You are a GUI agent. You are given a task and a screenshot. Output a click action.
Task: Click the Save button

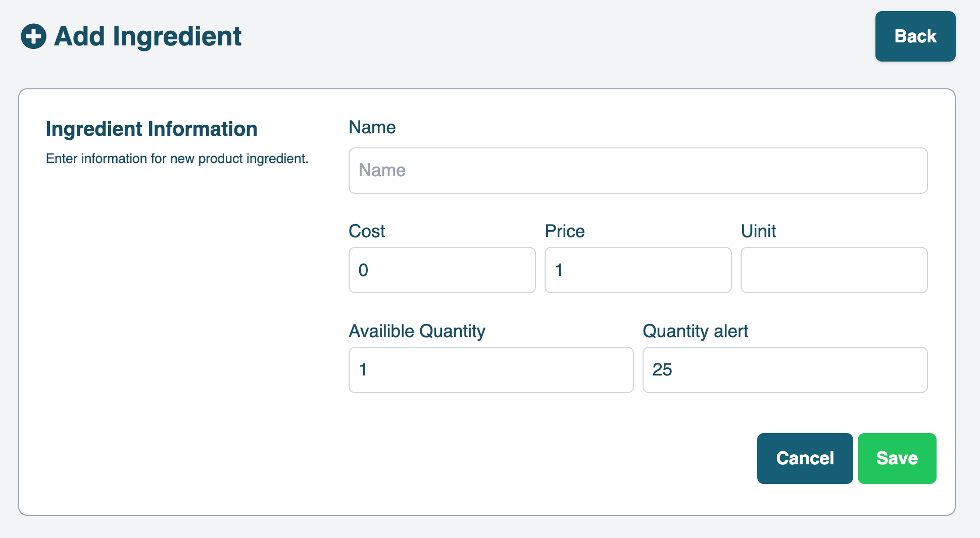[897, 458]
